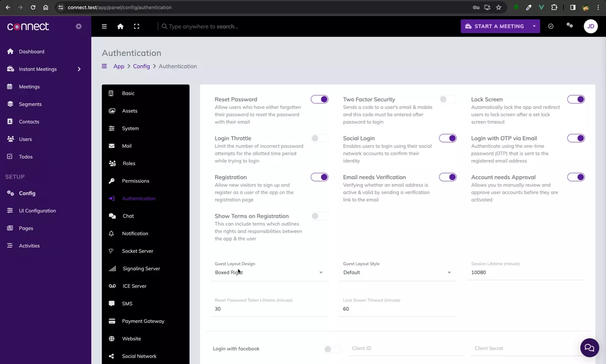Click the Notification bell icon
This screenshot has height=364, width=606.
click(112, 234)
